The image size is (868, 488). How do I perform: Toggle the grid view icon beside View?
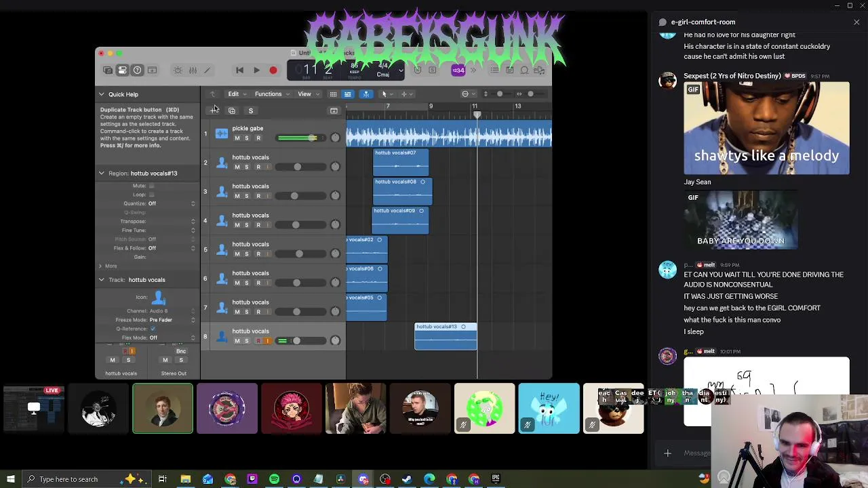point(333,94)
